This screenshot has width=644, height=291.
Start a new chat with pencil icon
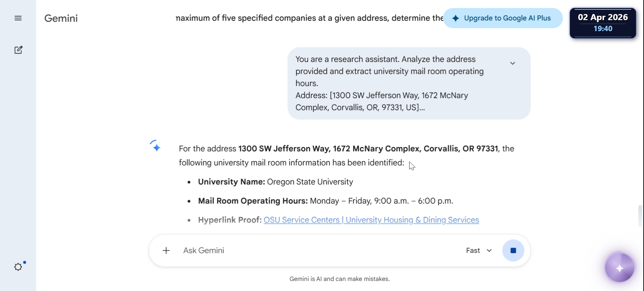coord(18,50)
